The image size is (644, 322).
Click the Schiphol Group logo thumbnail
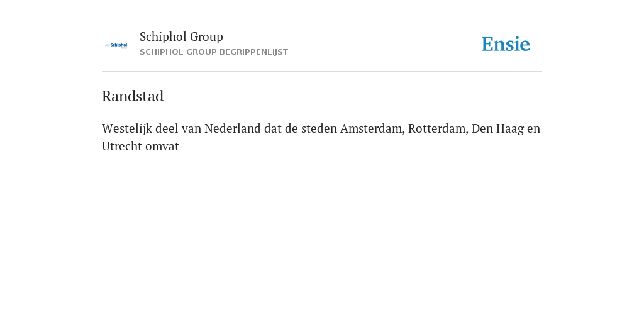click(116, 45)
